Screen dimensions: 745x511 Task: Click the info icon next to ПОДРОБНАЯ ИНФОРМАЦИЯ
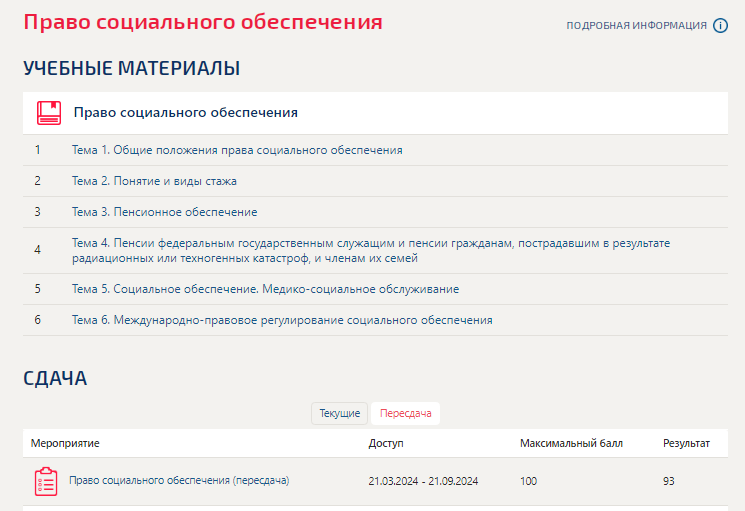tap(720, 25)
